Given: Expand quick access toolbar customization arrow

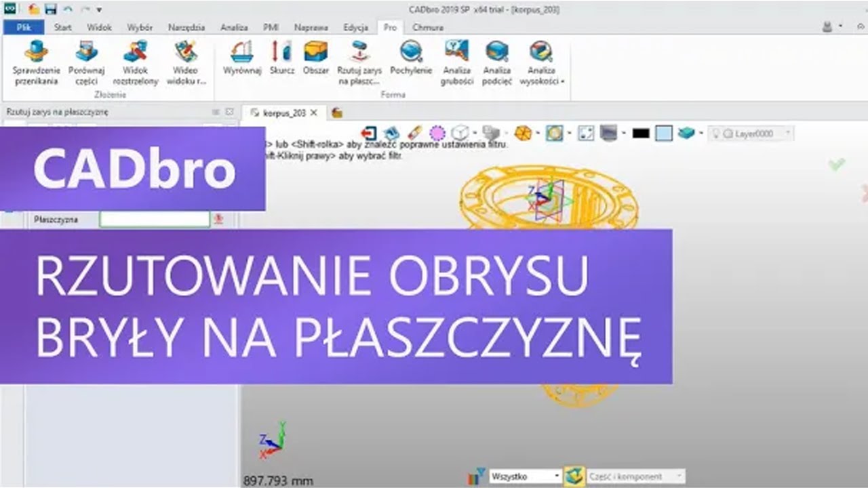Looking at the screenshot, I should [99, 10].
